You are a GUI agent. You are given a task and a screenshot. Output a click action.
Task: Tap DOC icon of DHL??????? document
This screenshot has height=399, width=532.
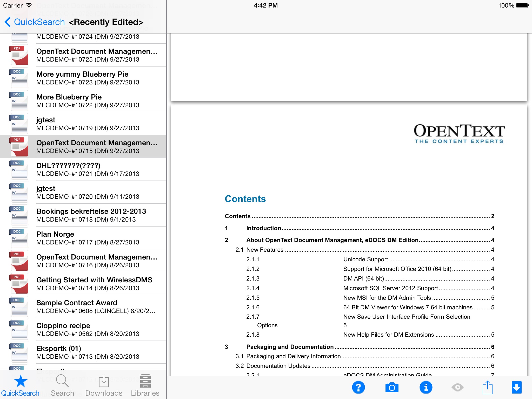(x=19, y=169)
